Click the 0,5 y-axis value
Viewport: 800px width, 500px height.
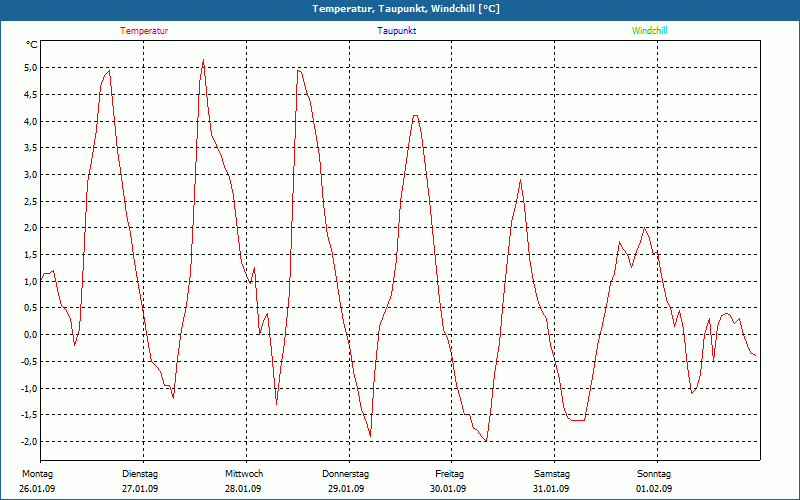tap(30, 308)
